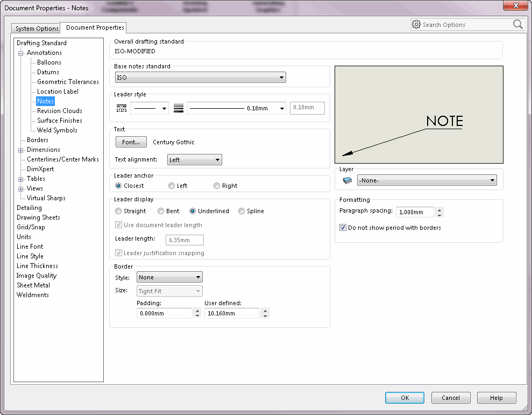Viewport: 532px width, 415px height.
Task: Select Weld Symbols in the tree
Action: tap(57, 130)
